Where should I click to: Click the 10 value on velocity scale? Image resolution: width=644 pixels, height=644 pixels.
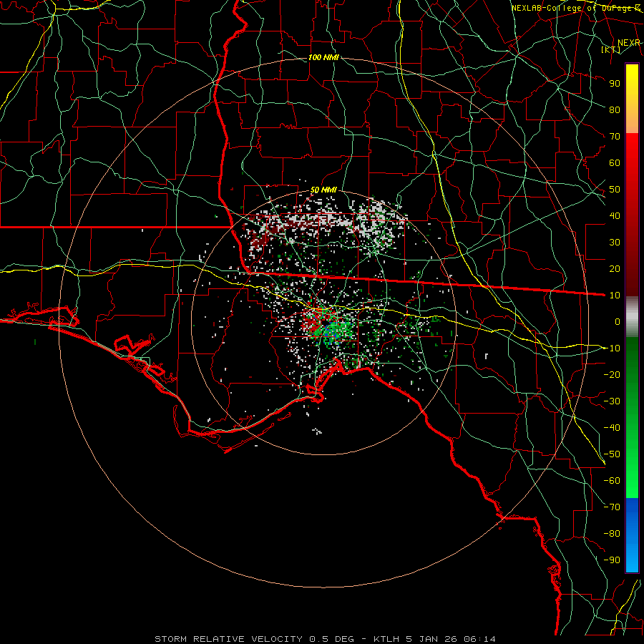click(615, 296)
